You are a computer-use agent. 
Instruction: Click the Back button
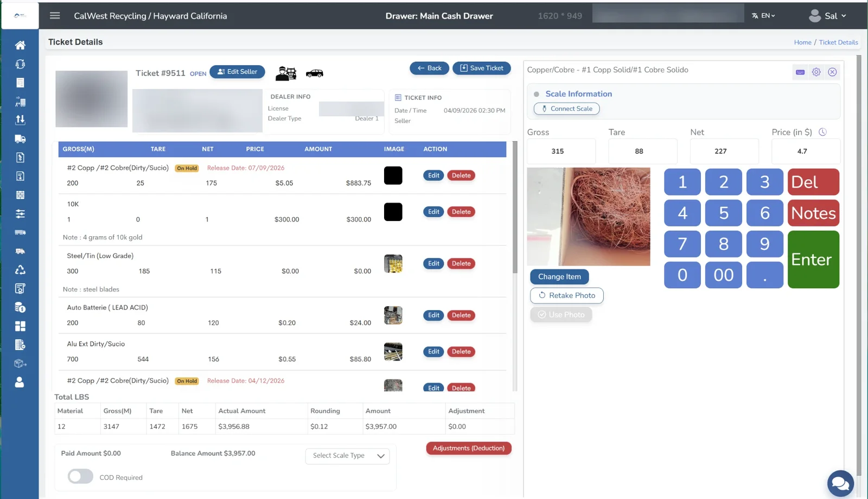pyautogui.click(x=429, y=68)
